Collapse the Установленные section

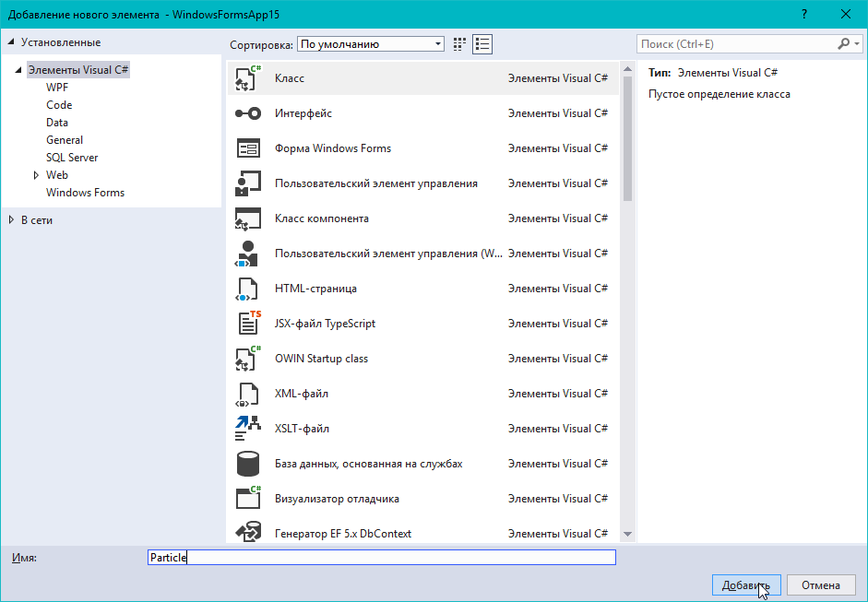pyautogui.click(x=11, y=42)
